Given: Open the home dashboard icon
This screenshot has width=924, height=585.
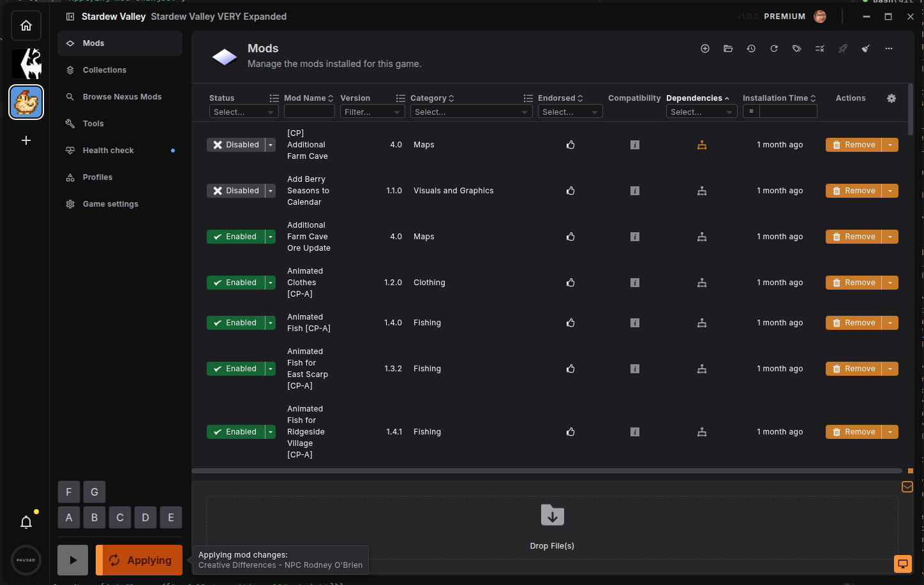Looking at the screenshot, I should [26, 26].
